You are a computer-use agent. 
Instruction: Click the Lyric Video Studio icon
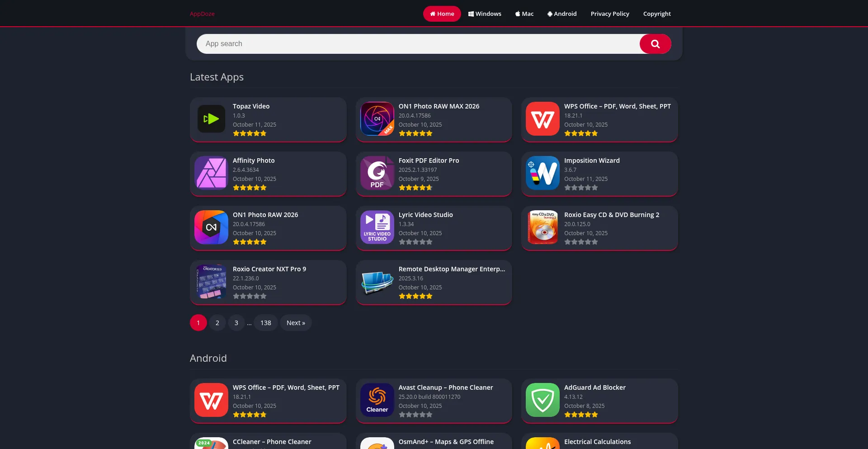click(377, 227)
